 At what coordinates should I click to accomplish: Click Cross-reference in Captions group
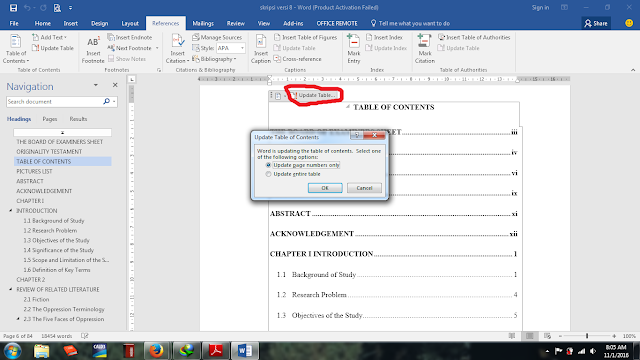pyautogui.click(x=298, y=59)
